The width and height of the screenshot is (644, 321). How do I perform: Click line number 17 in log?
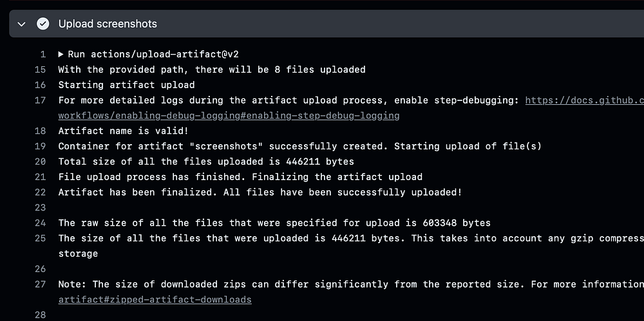click(x=40, y=100)
